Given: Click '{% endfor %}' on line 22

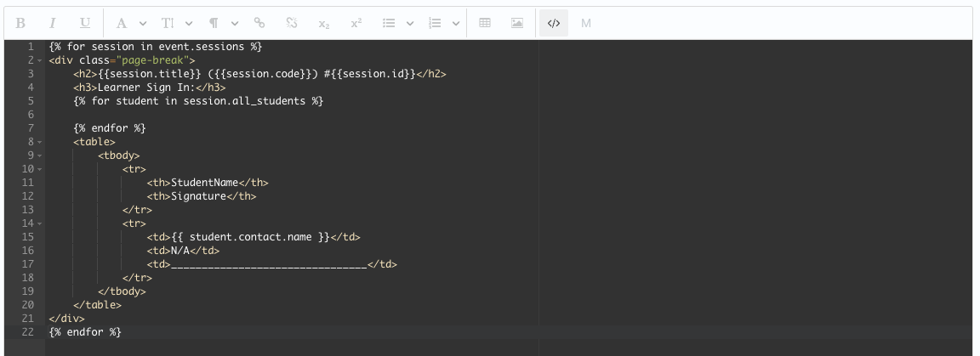Looking at the screenshot, I should 85,332.
